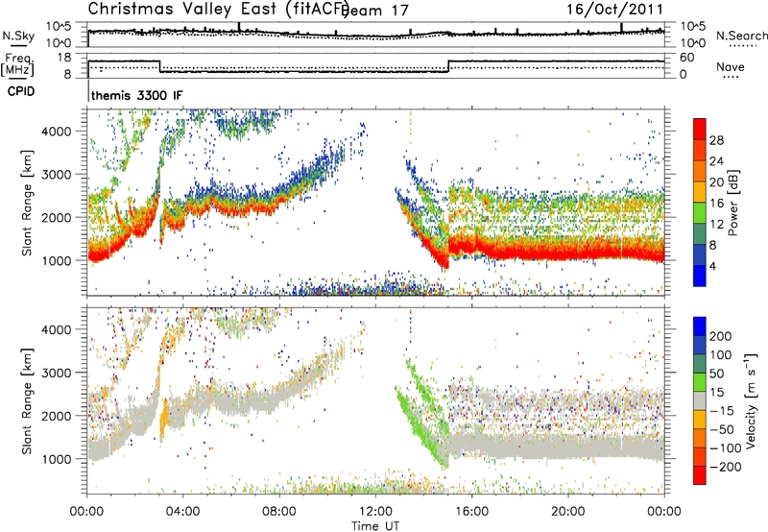Screen dimensions: 768x532
Task: Click the '200' velocity colorbar value
Action: [x=721, y=336]
